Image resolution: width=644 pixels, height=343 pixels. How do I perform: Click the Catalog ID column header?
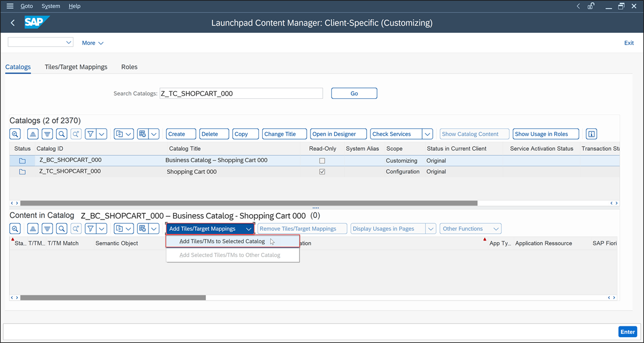[50, 149]
